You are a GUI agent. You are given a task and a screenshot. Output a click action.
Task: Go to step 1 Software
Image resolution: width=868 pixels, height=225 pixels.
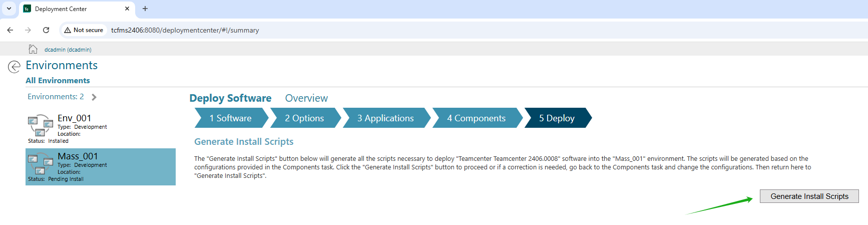(x=231, y=118)
